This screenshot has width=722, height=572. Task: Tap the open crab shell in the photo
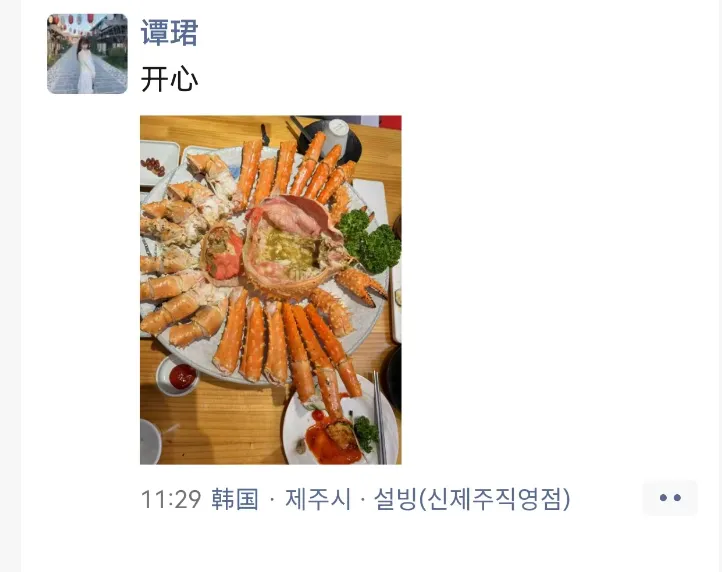coord(292,244)
